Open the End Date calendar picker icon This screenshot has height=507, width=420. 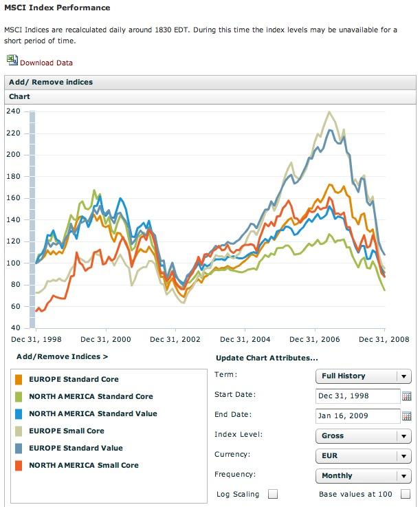pyautogui.click(x=406, y=416)
